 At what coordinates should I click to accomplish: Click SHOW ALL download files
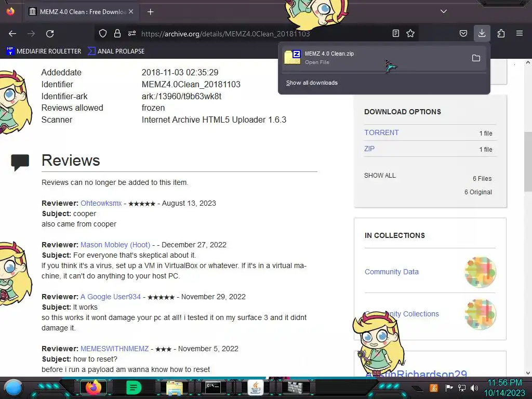pyautogui.click(x=380, y=176)
